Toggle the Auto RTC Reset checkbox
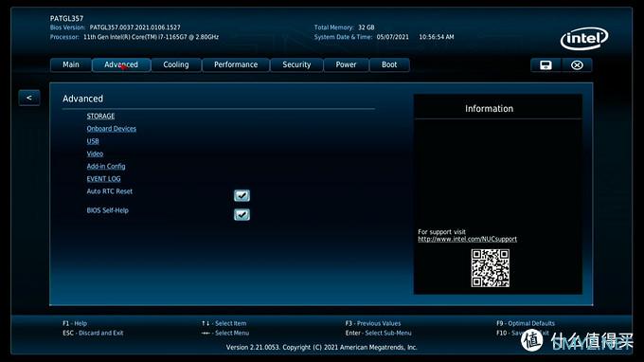This screenshot has width=644, height=362. (x=241, y=195)
